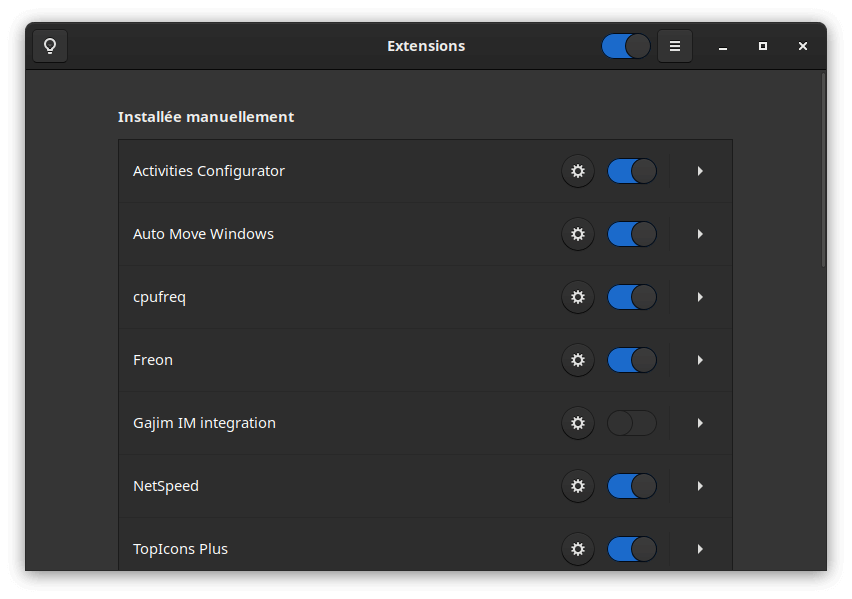The width and height of the screenshot is (852, 599).
Task: Open TopIcons Plus settings gear
Action: pos(578,550)
